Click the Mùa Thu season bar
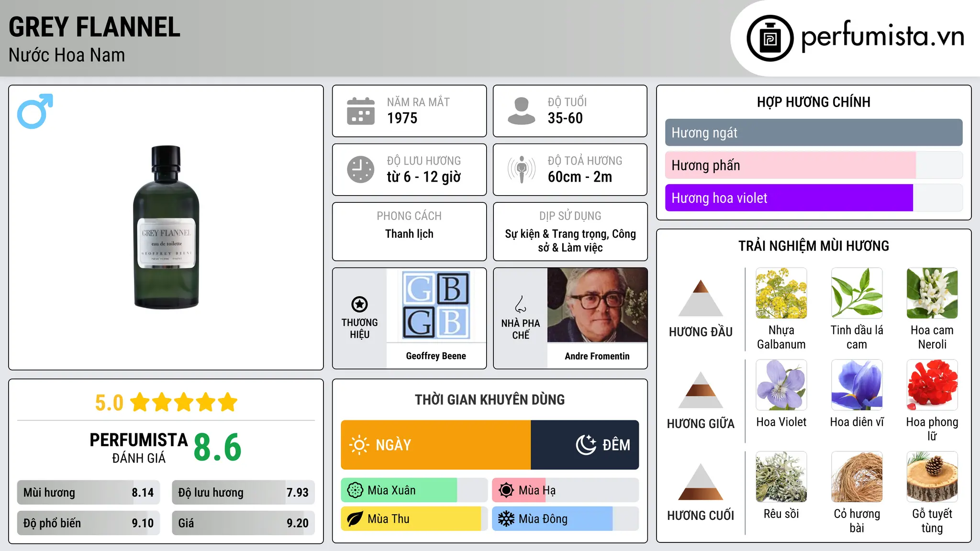Screen dimensions: 980x551 click(414, 519)
